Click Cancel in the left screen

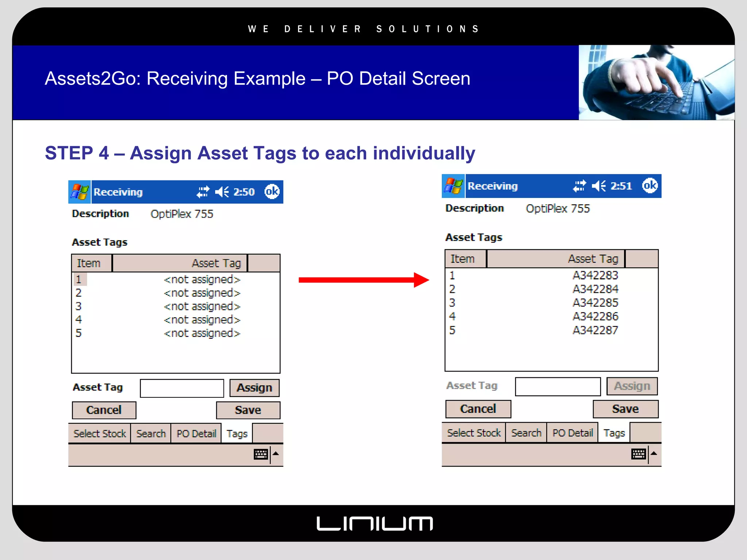coord(104,410)
